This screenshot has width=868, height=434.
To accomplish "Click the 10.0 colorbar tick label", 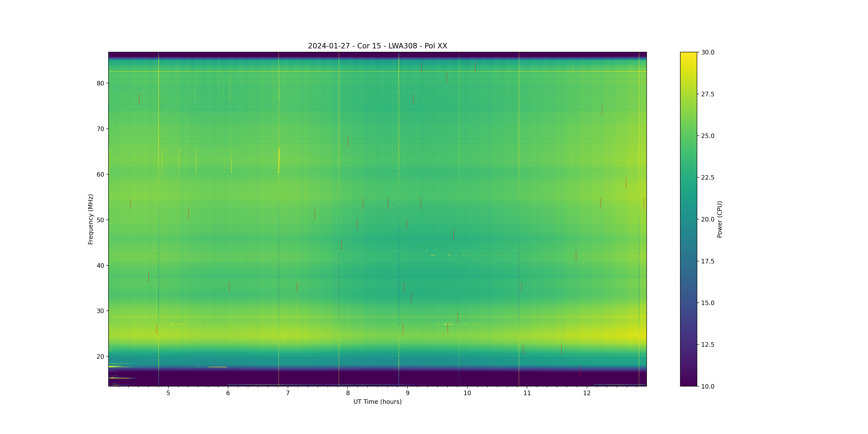I will point(708,386).
